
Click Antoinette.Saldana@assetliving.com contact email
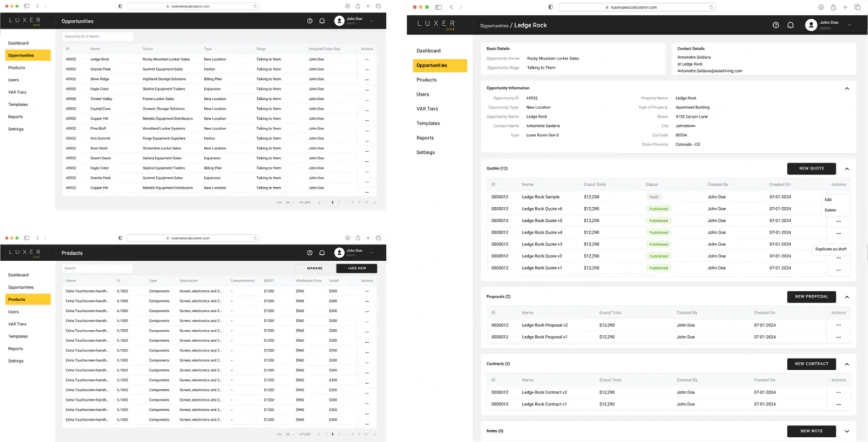coord(710,71)
